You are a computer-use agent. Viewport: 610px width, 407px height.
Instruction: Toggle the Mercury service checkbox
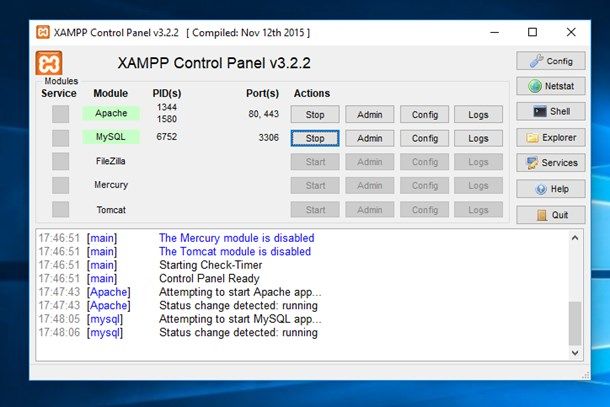61,185
